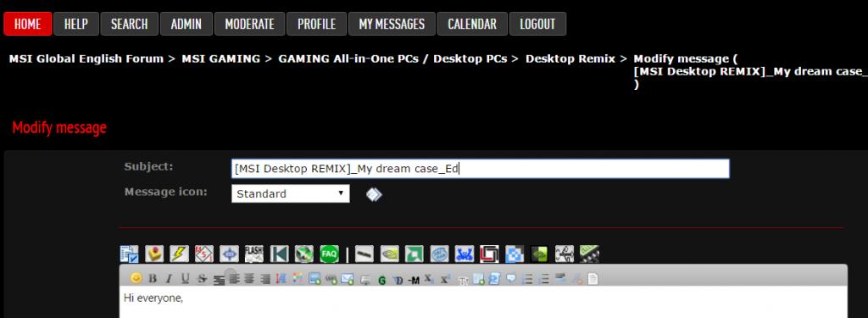The image size is (868, 318).
Task: Toggle strikethrough formatting
Action: click(x=202, y=279)
